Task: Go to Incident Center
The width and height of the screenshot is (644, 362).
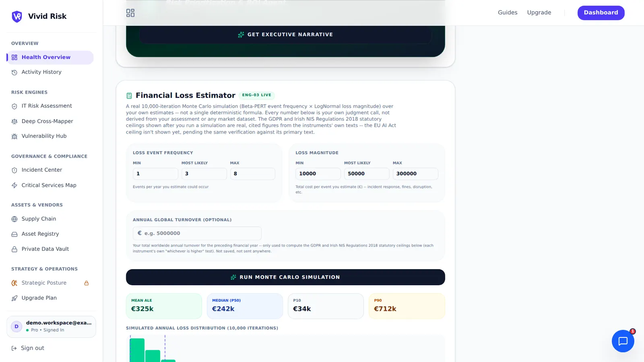Action: coord(50,170)
